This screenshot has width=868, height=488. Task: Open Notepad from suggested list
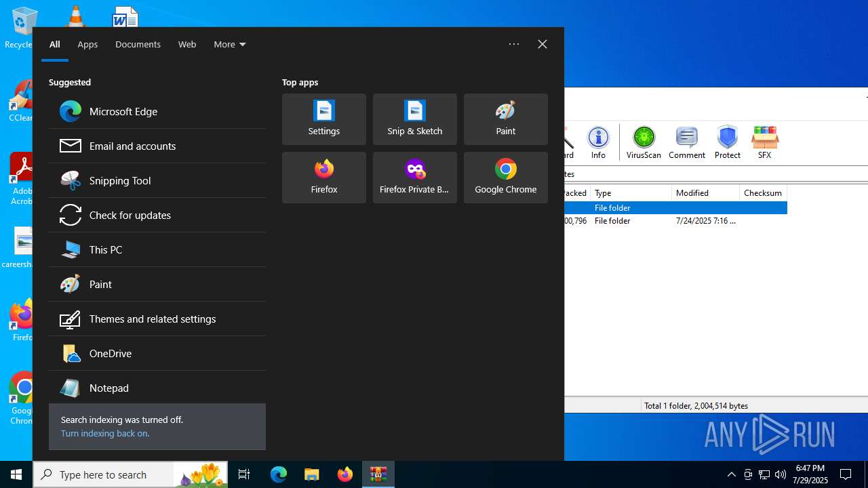157,388
